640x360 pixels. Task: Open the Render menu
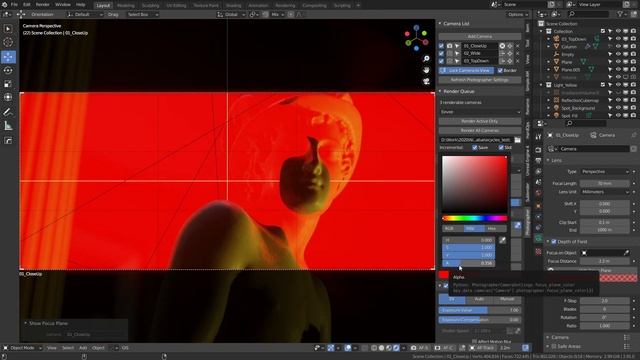[x=42, y=5]
